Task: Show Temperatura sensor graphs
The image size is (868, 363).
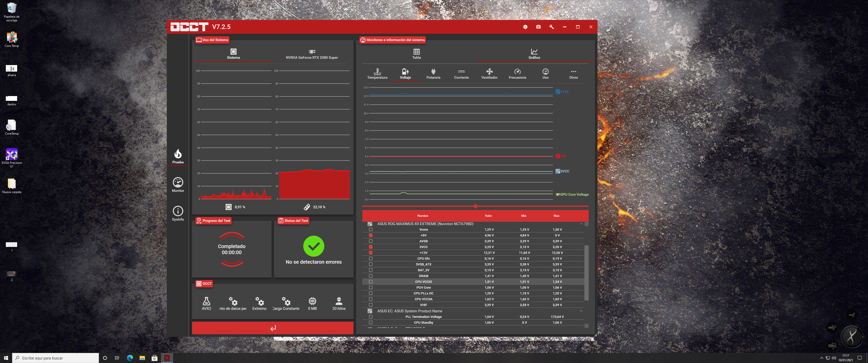Action: point(377,74)
